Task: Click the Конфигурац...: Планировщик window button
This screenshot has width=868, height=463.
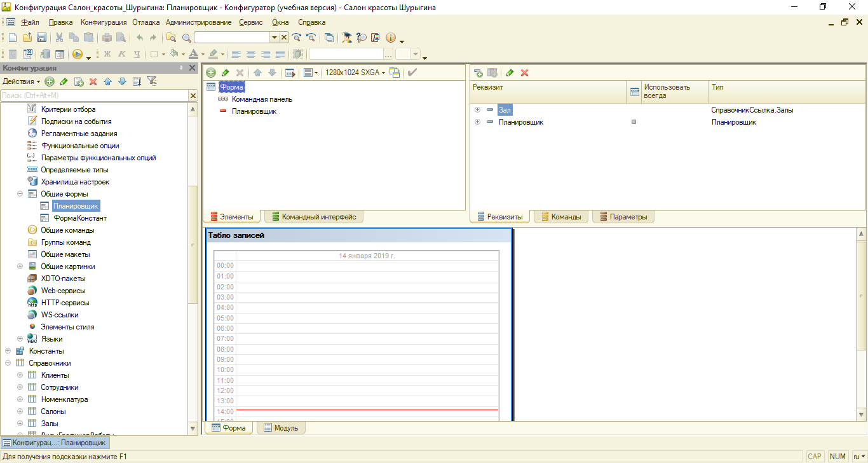Action: [x=55, y=443]
